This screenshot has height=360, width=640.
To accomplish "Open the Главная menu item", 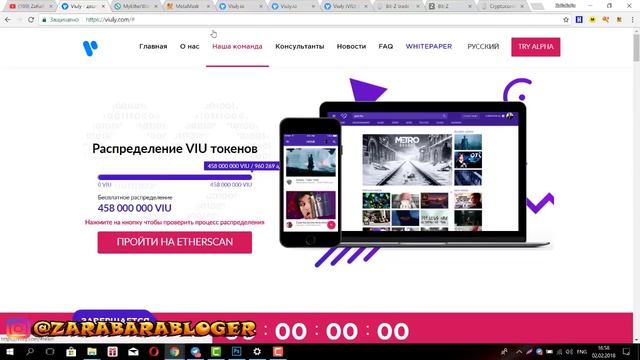I will coord(153,47).
